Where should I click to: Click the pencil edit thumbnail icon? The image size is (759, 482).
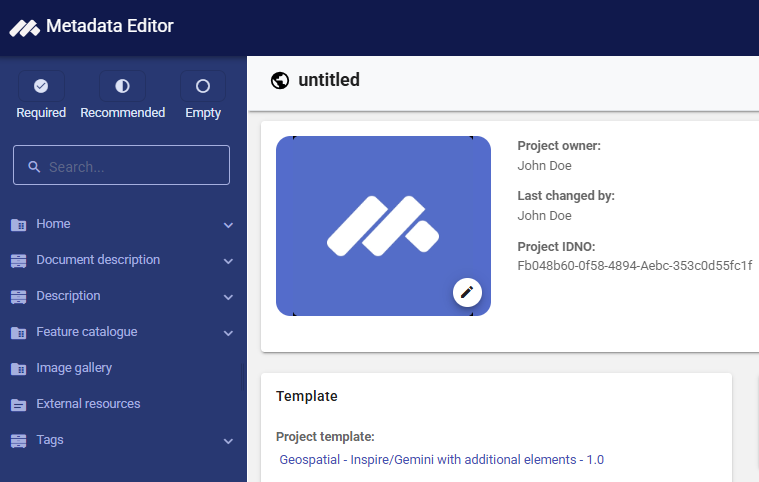[467, 292]
